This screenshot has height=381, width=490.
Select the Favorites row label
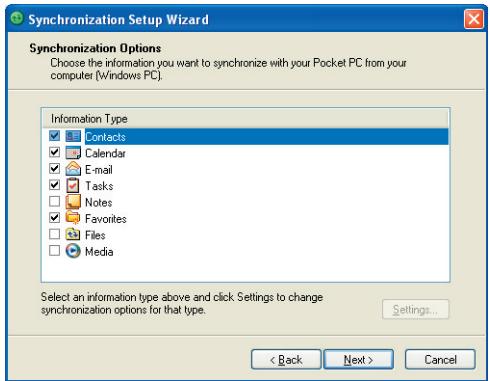click(106, 219)
